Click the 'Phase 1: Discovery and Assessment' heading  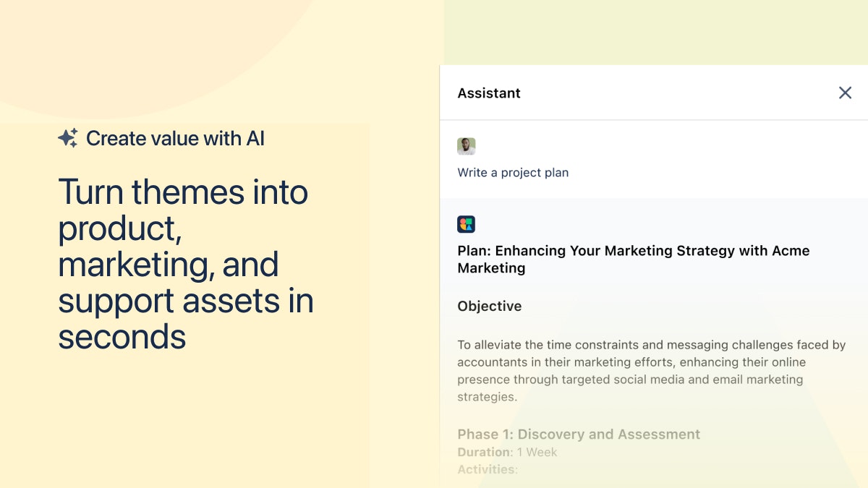[579, 435]
